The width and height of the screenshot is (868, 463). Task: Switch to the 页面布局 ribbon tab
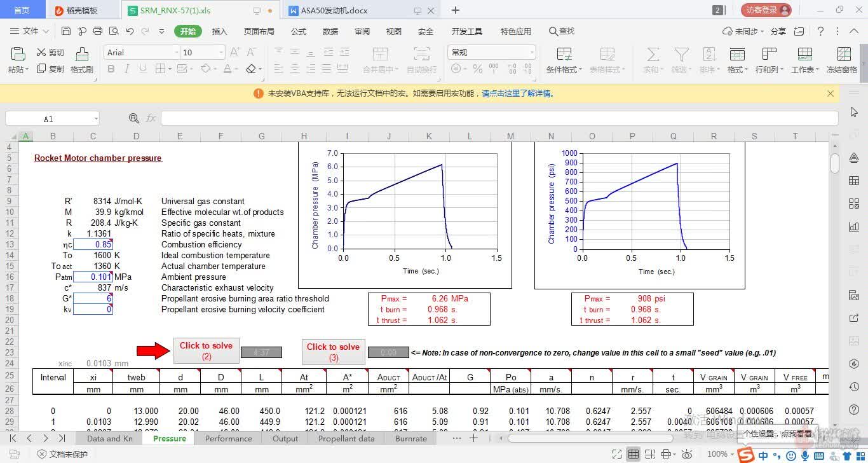pyautogui.click(x=259, y=31)
